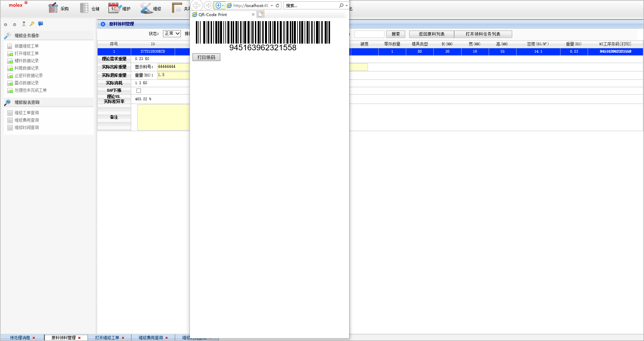Image resolution: width=644 pixels, height=341 pixels.
Task: Close the 维修费用查询 bottom tab
Action: (167, 338)
